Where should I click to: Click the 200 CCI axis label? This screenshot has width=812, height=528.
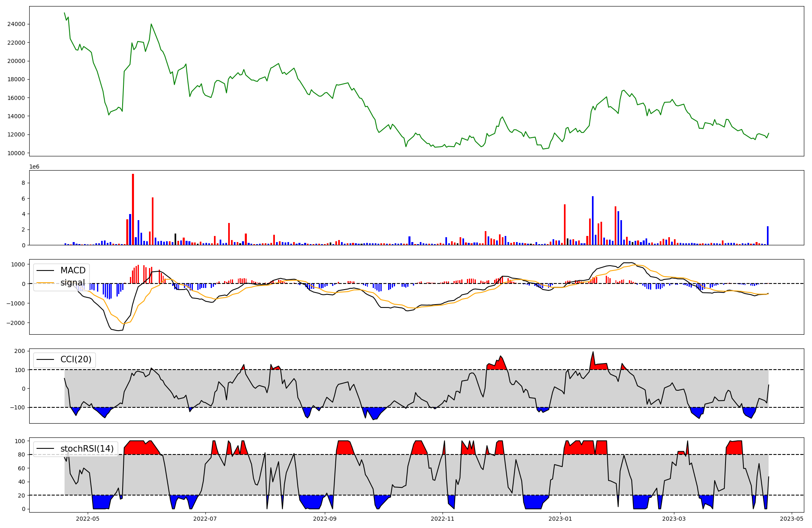20,351
